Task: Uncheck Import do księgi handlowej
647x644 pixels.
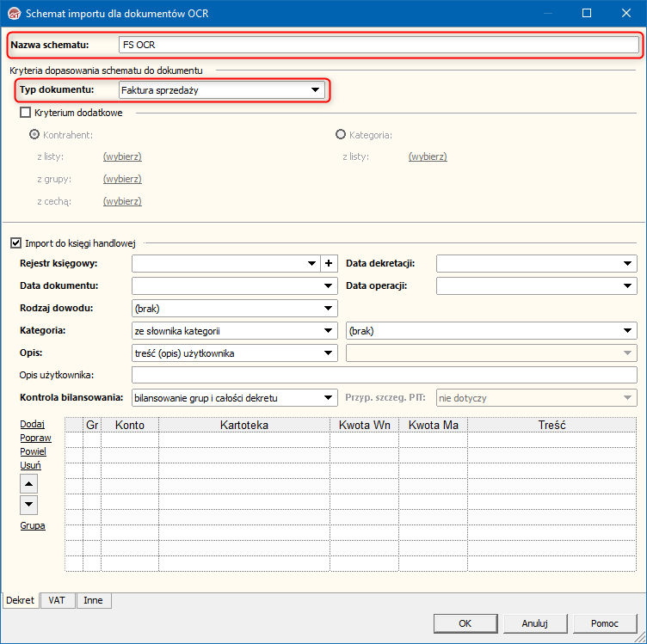Action: (x=15, y=243)
